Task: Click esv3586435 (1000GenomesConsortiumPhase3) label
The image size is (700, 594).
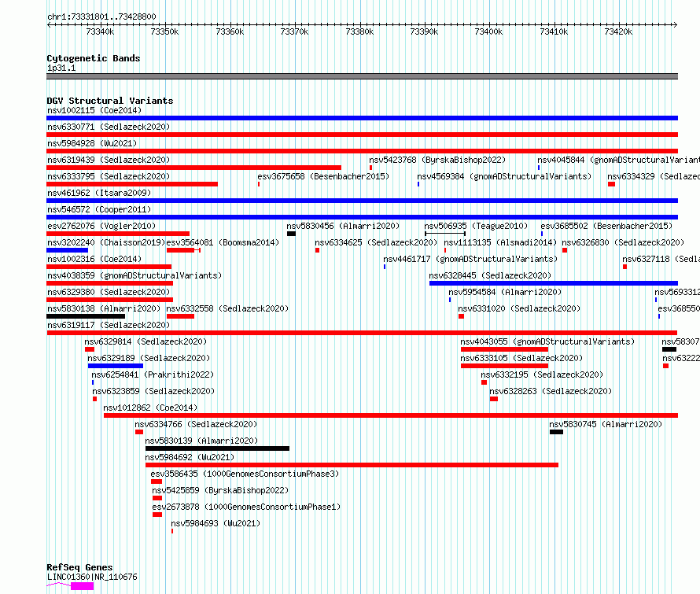Action: [x=245, y=474]
